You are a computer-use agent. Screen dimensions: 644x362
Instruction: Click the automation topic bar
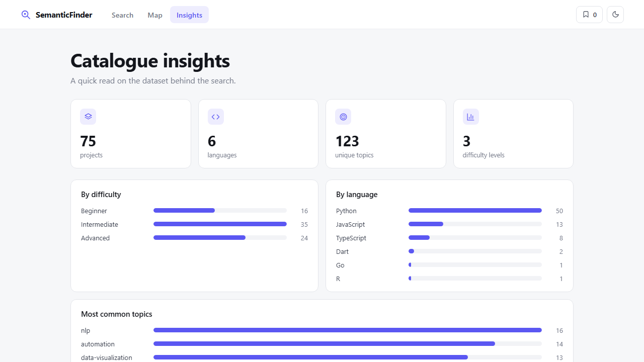point(348,344)
